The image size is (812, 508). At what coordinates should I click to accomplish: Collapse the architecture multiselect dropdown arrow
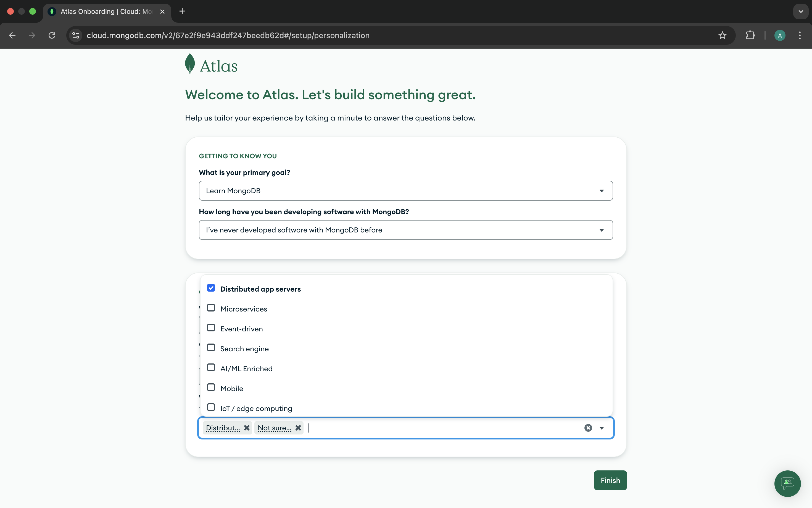click(x=602, y=428)
